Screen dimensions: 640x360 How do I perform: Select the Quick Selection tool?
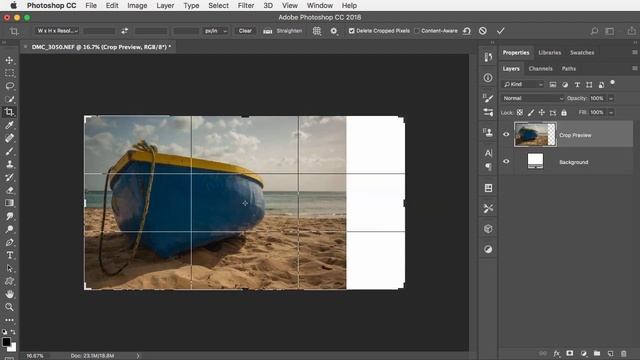[9, 99]
